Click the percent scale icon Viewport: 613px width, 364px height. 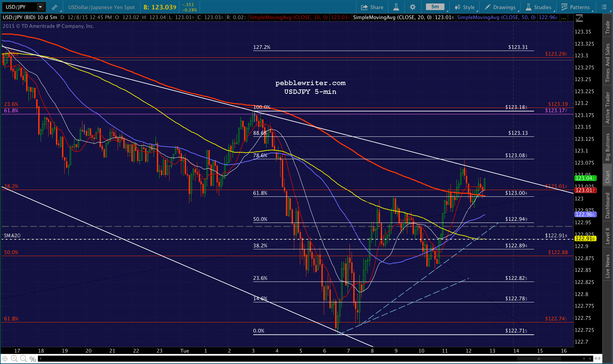pos(33,359)
